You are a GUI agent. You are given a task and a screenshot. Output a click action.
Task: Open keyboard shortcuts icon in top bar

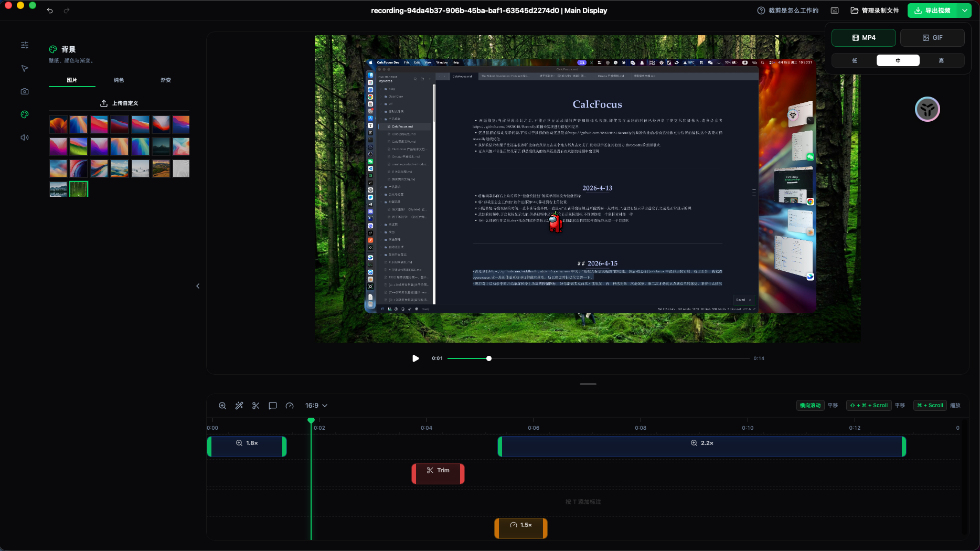[x=835, y=10]
